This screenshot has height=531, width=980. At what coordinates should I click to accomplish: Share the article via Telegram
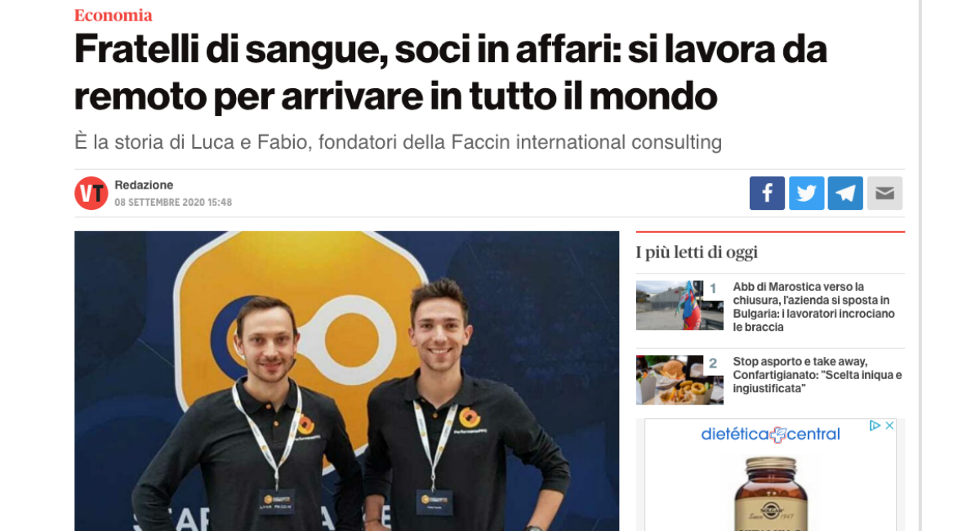(x=845, y=194)
